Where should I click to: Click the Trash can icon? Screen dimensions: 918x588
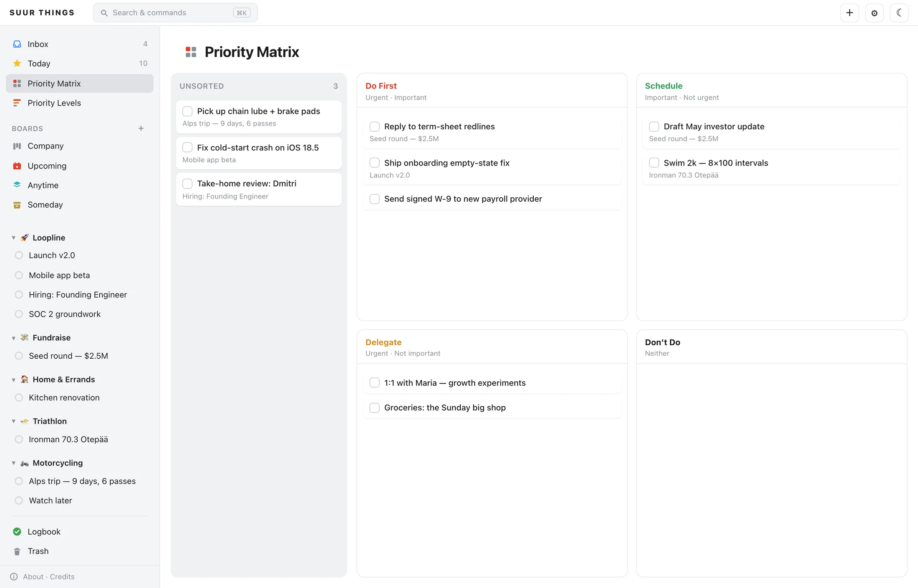pyautogui.click(x=17, y=551)
